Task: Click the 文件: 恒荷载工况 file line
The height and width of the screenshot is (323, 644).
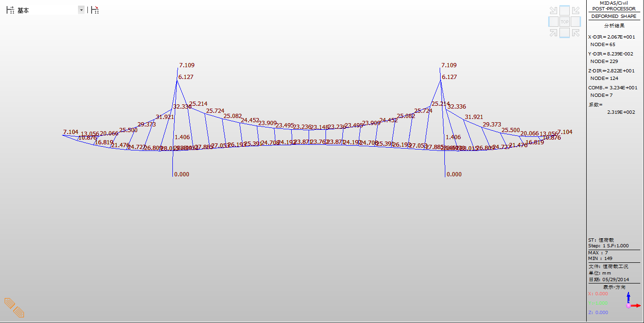Action: click(x=608, y=266)
